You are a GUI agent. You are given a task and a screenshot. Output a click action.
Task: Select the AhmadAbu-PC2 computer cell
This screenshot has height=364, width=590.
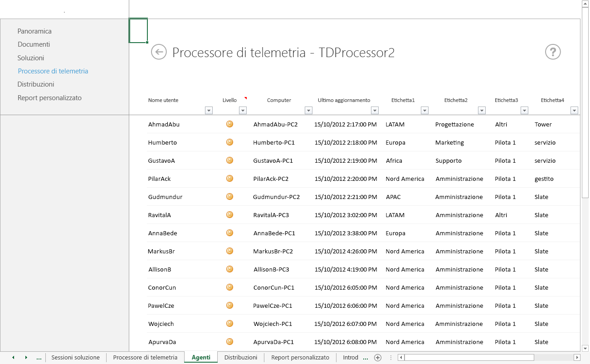[275, 124]
